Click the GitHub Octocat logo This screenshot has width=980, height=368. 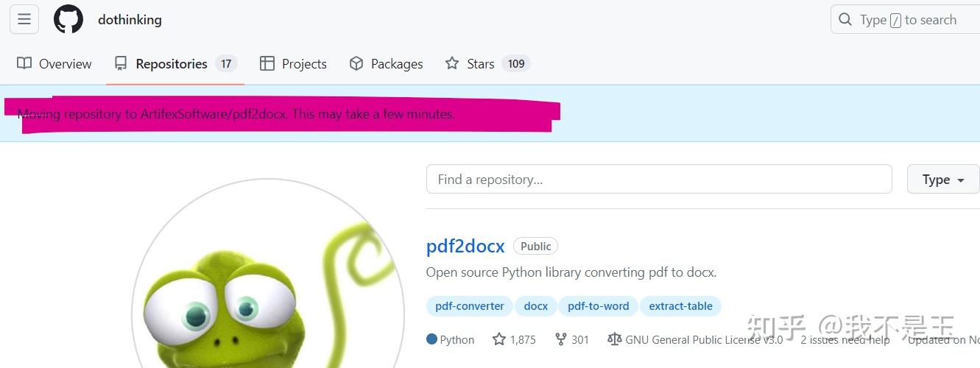pos(68,19)
